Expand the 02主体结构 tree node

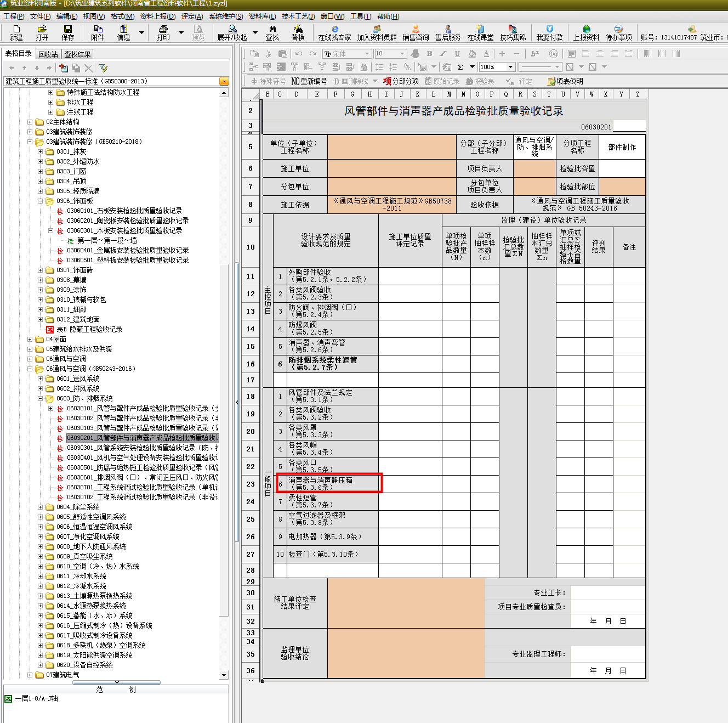coord(30,122)
